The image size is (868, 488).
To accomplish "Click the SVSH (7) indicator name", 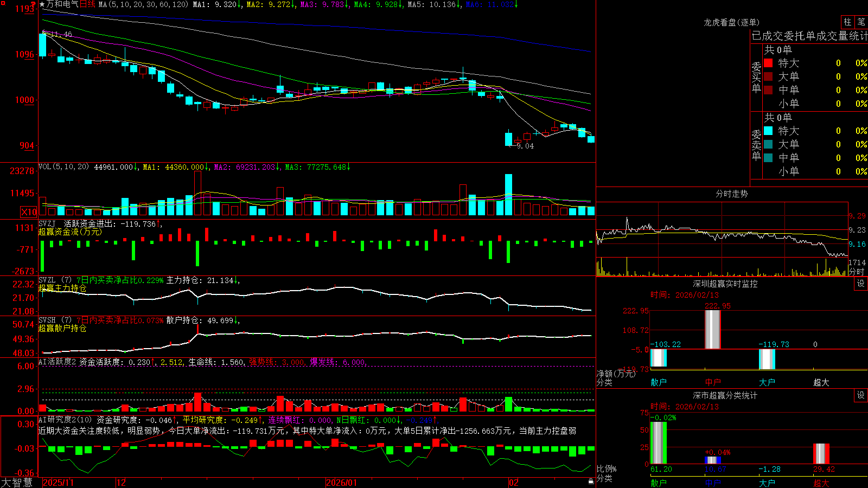I will coord(55,320).
